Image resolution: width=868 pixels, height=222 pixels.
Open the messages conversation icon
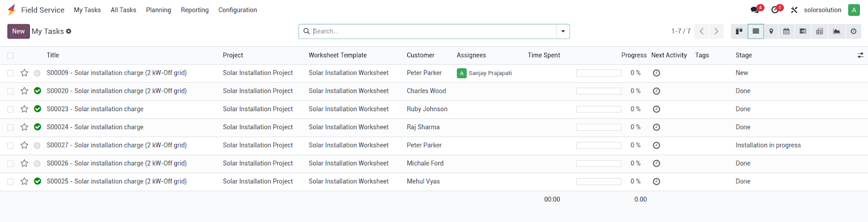point(755,10)
